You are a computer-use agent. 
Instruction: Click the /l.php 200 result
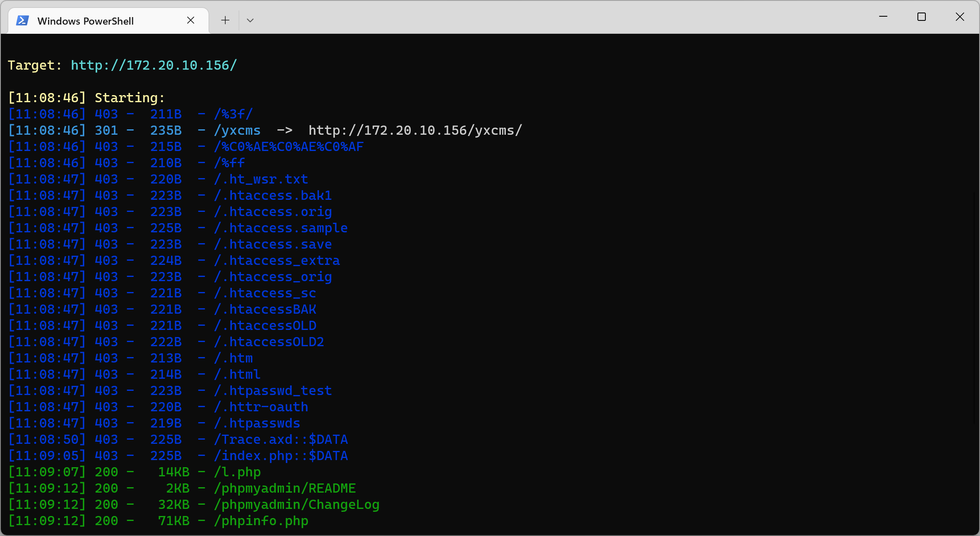pyautogui.click(x=238, y=472)
